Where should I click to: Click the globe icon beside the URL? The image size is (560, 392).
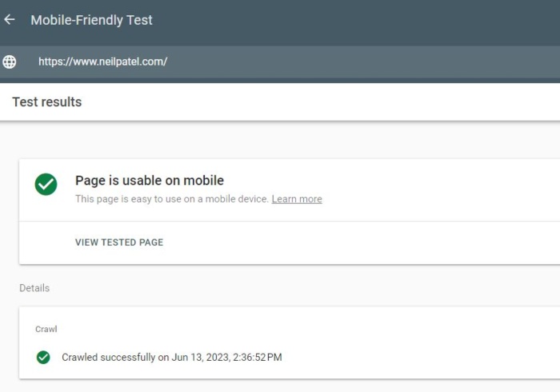(x=10, y=62)
